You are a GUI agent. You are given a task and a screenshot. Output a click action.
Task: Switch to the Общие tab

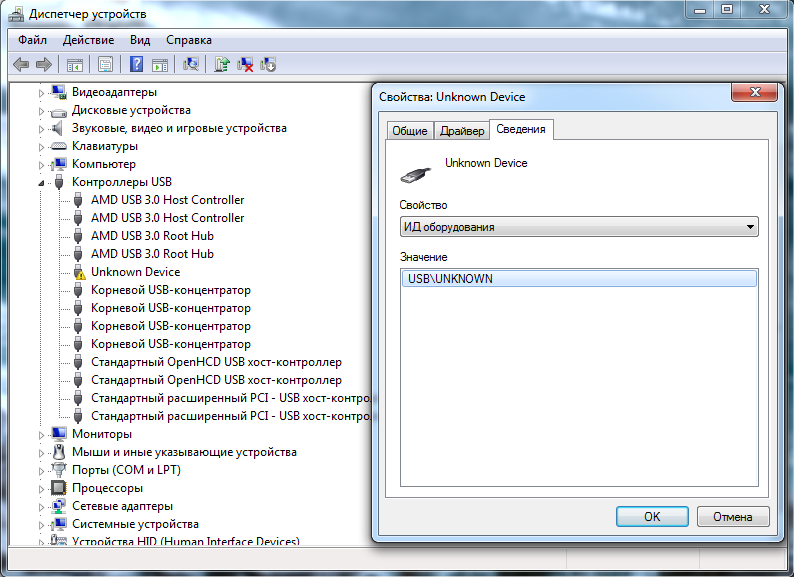[x=410, y=131]
